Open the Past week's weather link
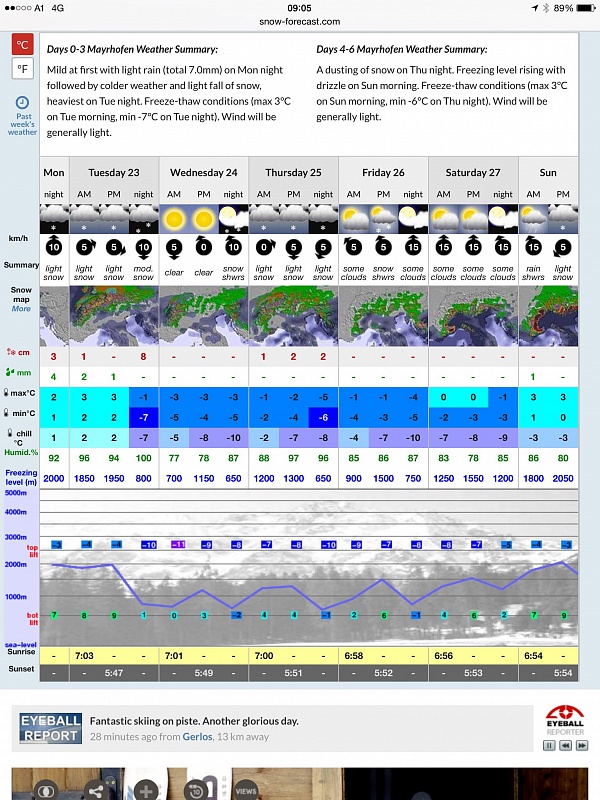 click(x=22, y=124)
